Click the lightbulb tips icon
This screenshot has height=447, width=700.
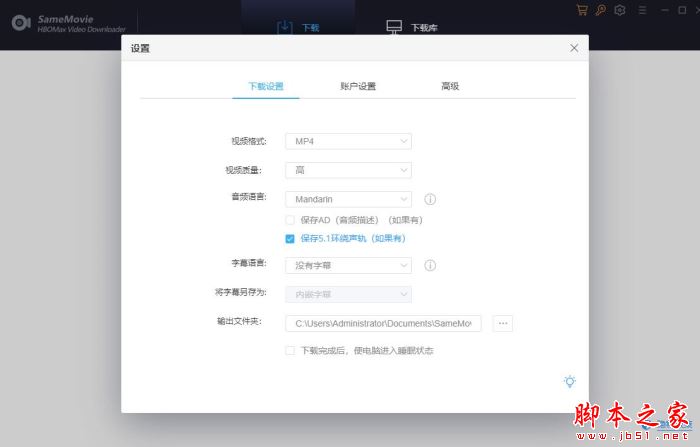click(570, 381)
